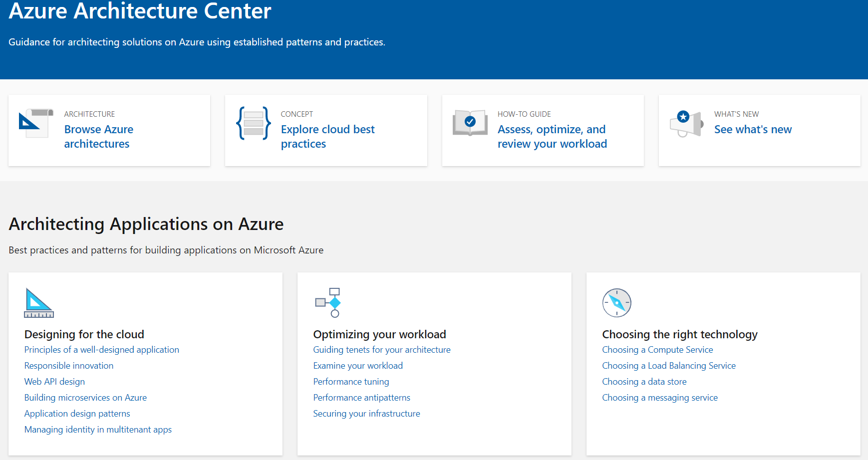Go to Choosing a messaging service
The image size is (868, 460).
[x=659, y=398]
